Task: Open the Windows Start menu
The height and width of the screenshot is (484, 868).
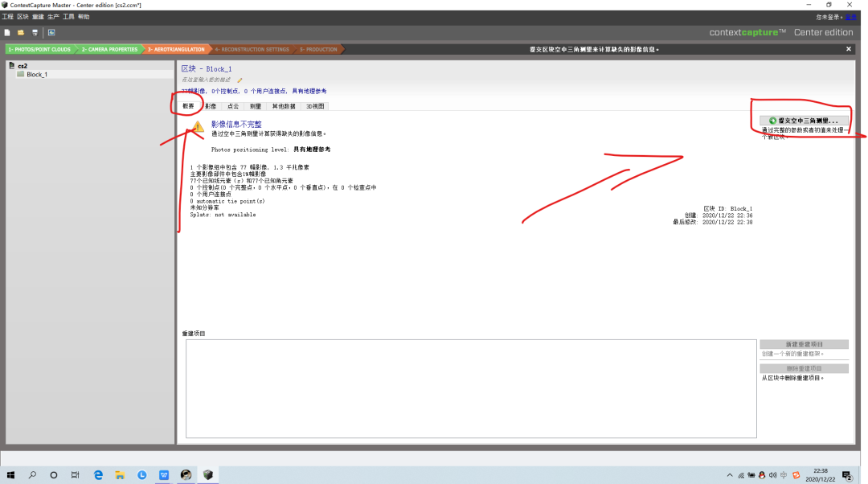Action: click(x=10, y=475)
